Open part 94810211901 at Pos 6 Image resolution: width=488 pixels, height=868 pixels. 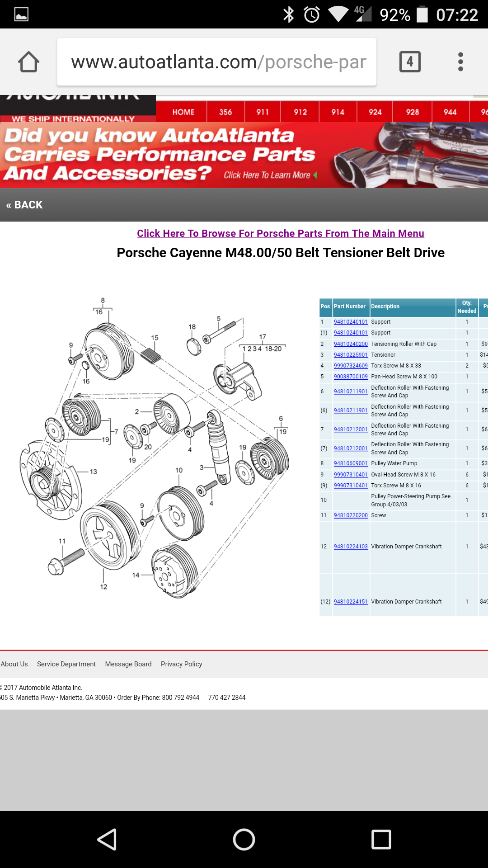click(x=351, y=392)
